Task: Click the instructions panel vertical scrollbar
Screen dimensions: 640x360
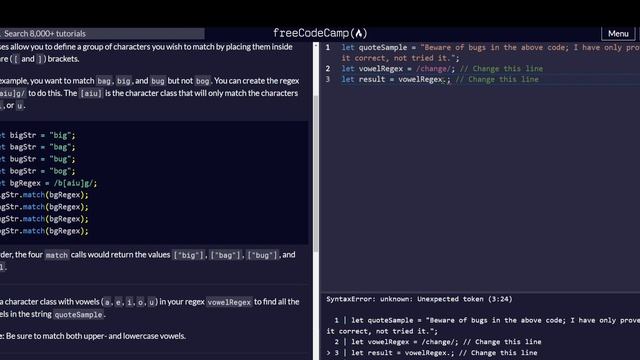Action: (316, 173)
